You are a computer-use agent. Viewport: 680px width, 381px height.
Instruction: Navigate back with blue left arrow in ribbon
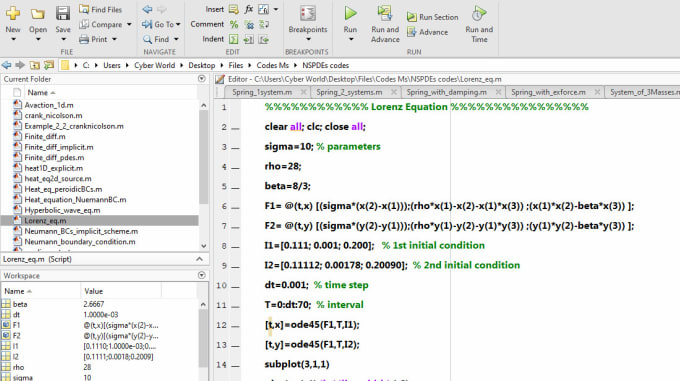(x=147, y=9)
